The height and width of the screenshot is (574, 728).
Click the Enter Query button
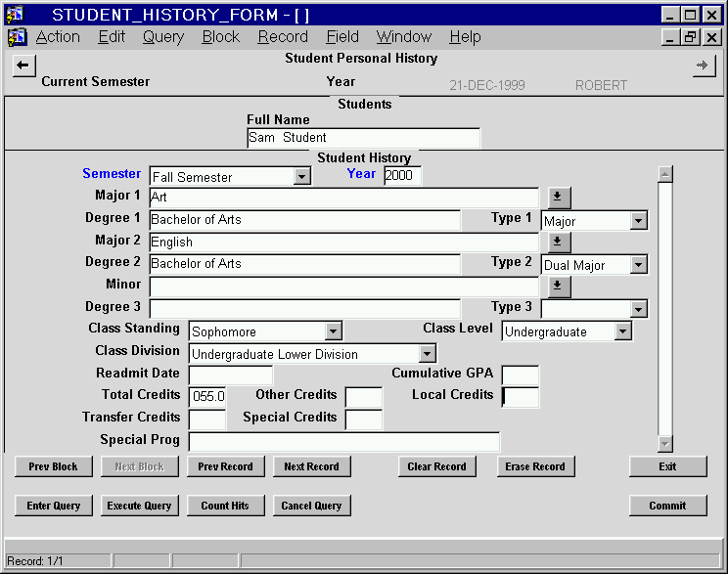(54, 506)
